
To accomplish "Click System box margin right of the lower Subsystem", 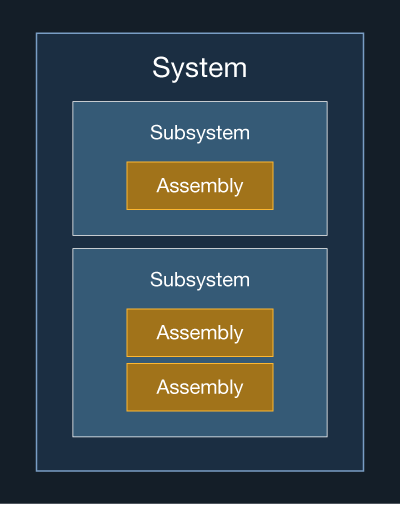I will [346, 342].
